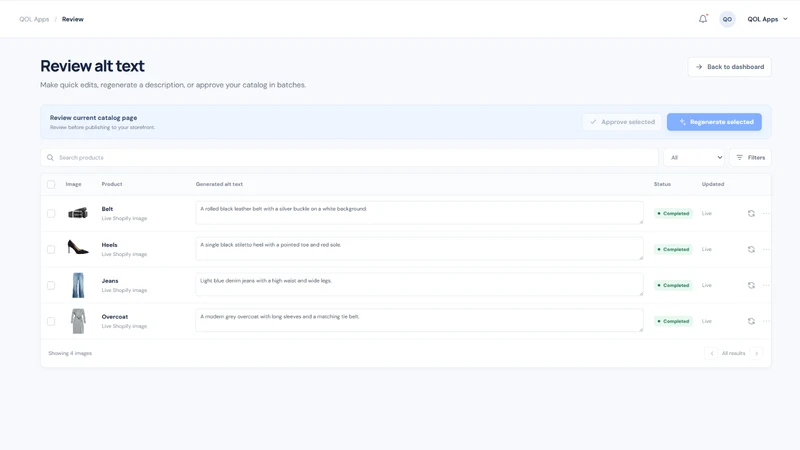Click Completed badge in Jeans row
Viewport: 800px width, 450px height.
point(673,285)
